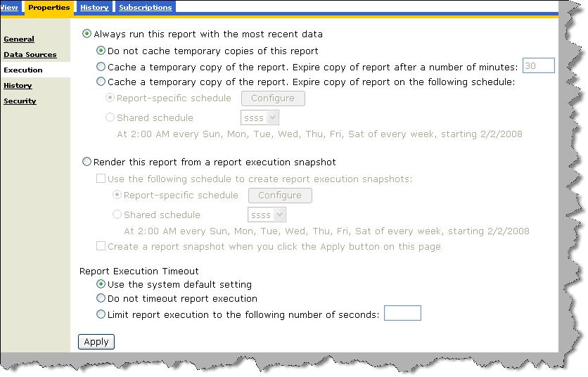Select Use the system default setting
Image resolution: width=588 pixels, height=377 pixels.
[x=101, y=284]
